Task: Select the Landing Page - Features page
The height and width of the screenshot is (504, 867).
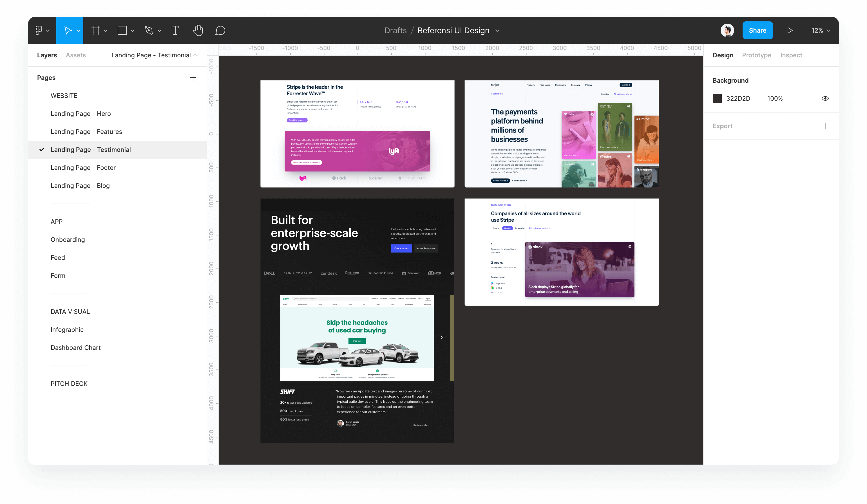Action: click(117, 132)
